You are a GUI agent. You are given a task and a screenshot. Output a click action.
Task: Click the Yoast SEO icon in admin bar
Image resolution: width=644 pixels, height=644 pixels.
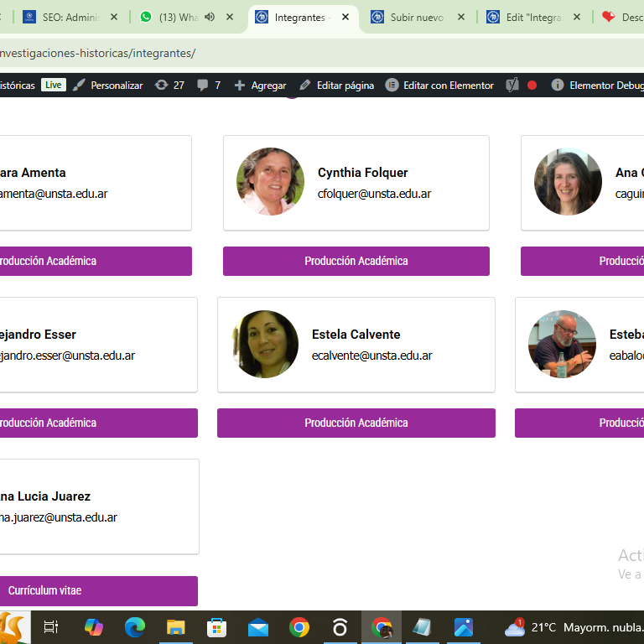click(512, 85)
